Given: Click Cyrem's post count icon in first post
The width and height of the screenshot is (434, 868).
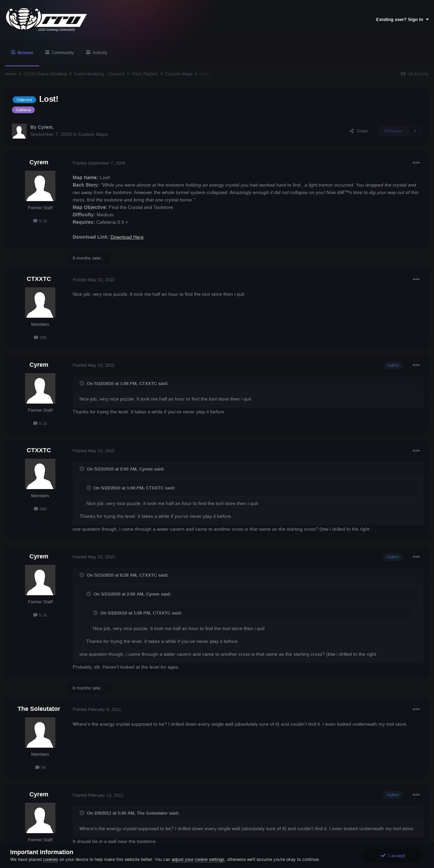Looking at the screenshot, I should 35,221.
